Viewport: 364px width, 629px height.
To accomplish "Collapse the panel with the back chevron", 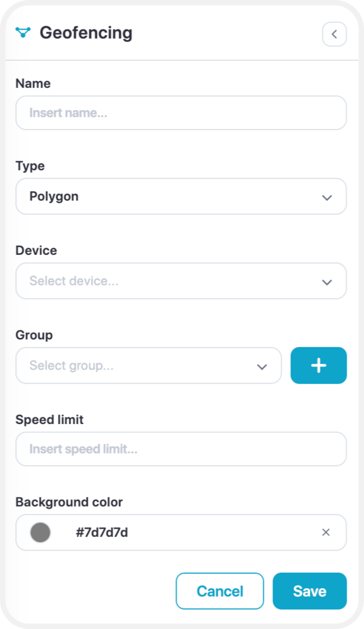I will tap(335, 34).
